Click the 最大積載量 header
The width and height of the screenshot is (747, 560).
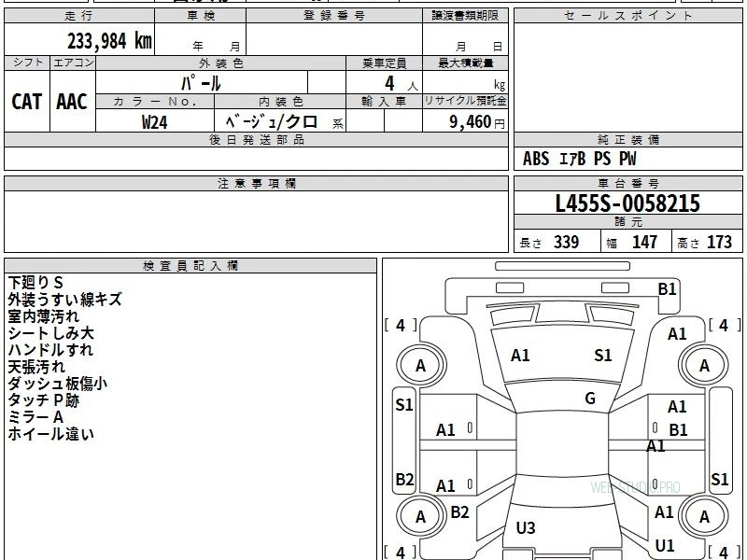pyautogui.click(x=465, y=63)
